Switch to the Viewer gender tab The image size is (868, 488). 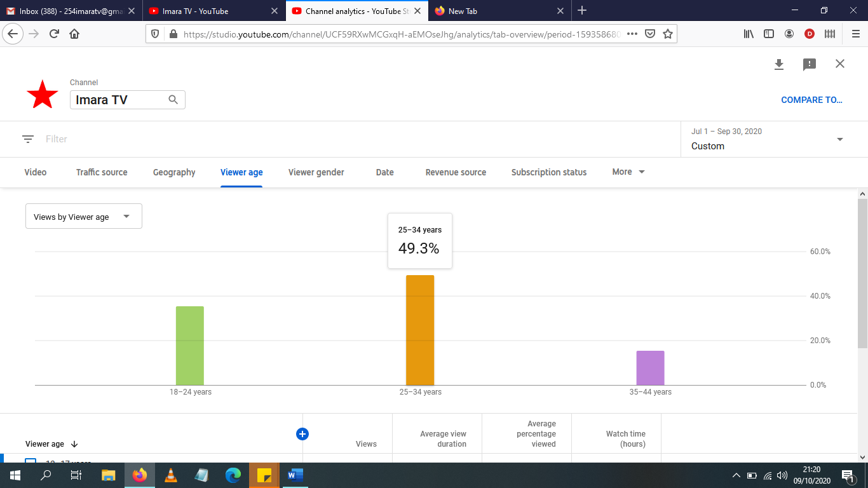click(x=316, y=172)
